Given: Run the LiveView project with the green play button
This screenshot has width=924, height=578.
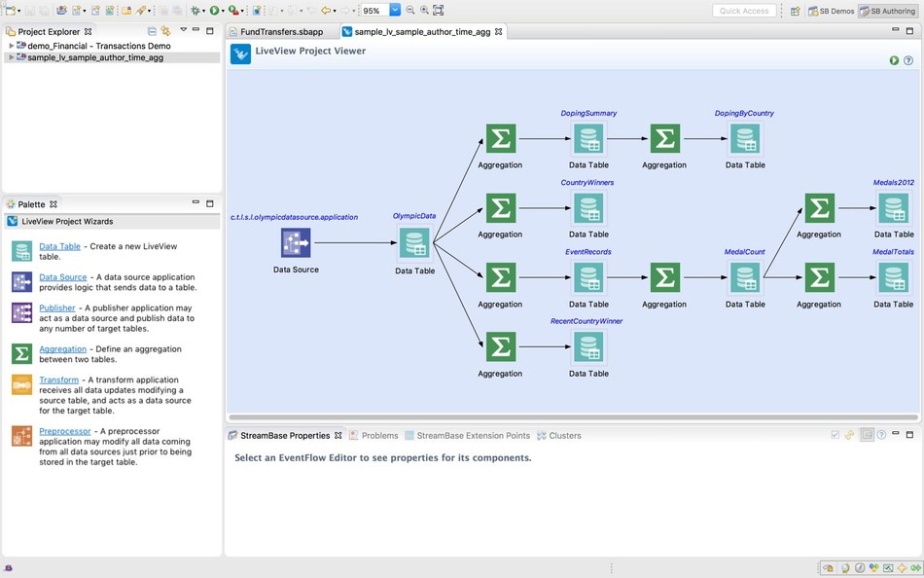Looking at the screenshot, I should click(x=894, y=59).
